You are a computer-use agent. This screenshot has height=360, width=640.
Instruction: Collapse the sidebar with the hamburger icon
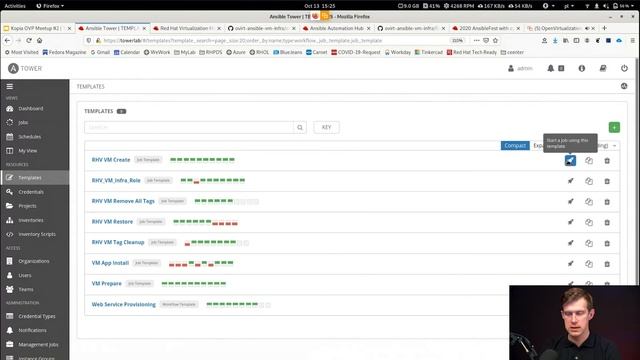pyautogui.click(x=9, y=87)
